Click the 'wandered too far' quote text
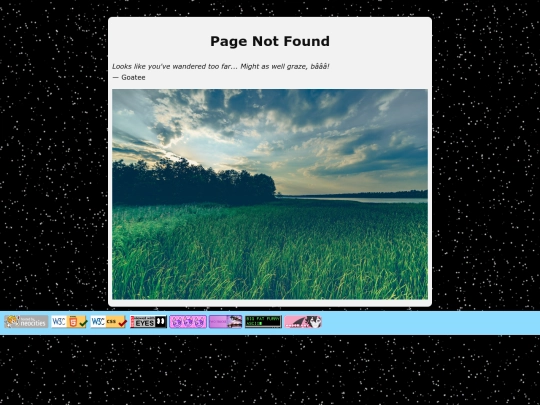This screenshot has width=540, height=405. coord(221,66)
